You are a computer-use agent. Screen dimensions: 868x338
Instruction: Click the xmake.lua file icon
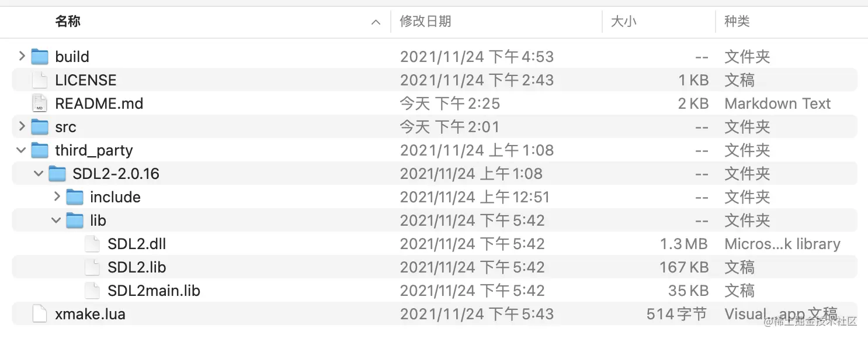[39, 313]
